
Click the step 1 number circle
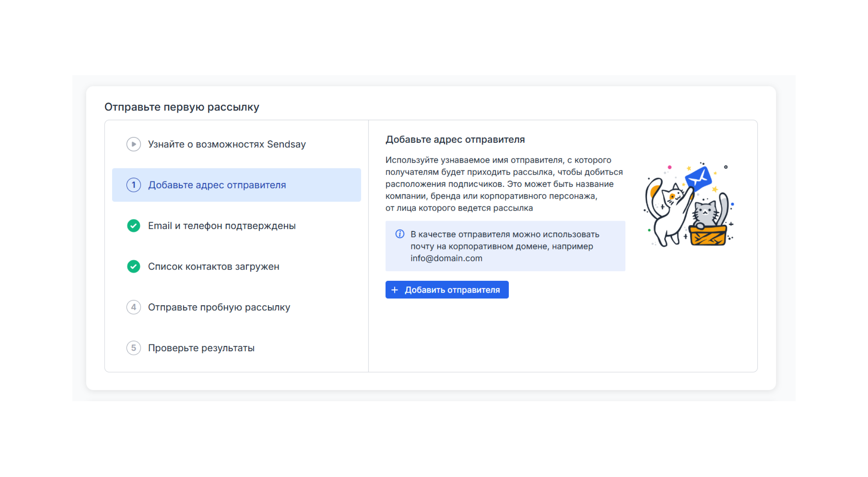pyautogui.click(x=133, y=185)
